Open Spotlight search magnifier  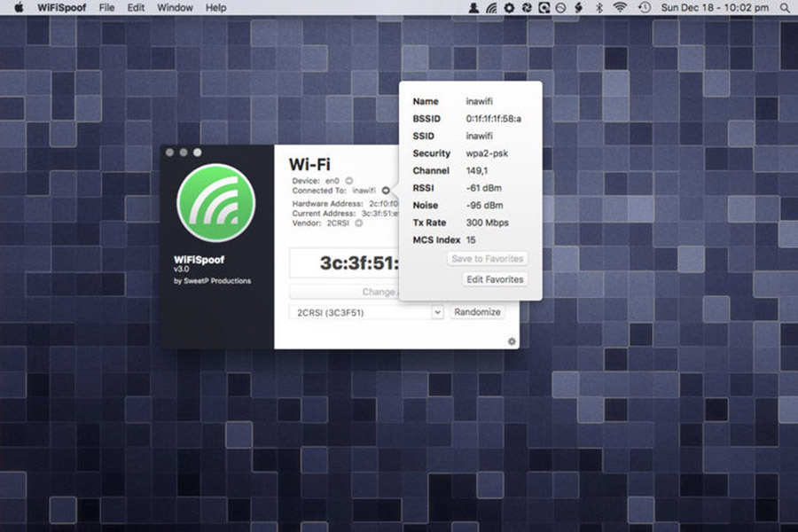click(785, 8)
